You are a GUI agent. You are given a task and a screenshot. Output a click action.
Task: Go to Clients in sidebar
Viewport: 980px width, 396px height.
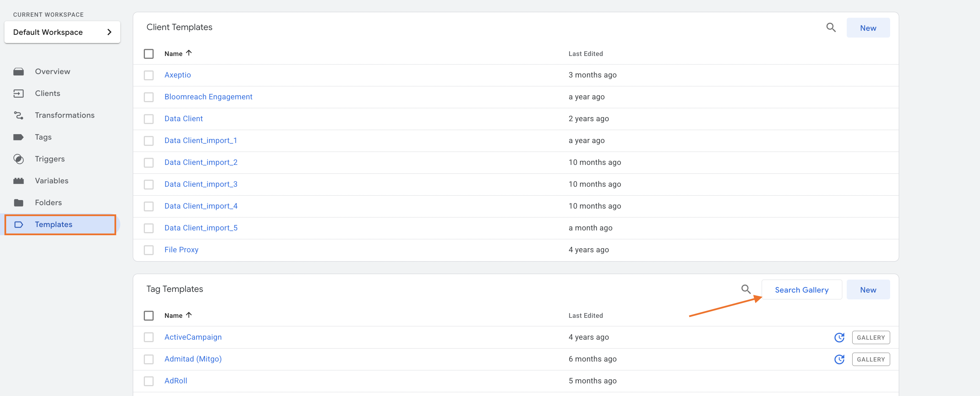(x=47, y=94)
